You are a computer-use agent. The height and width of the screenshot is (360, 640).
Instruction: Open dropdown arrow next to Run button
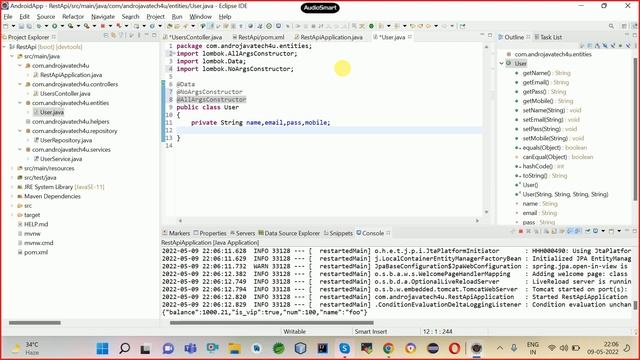tap(62, 26)
